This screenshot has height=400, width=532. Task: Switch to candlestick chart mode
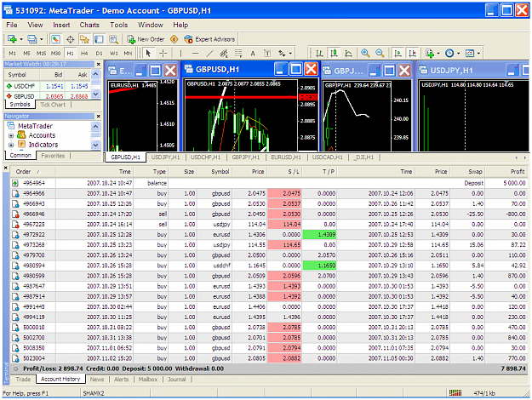(x=335, y=53)
